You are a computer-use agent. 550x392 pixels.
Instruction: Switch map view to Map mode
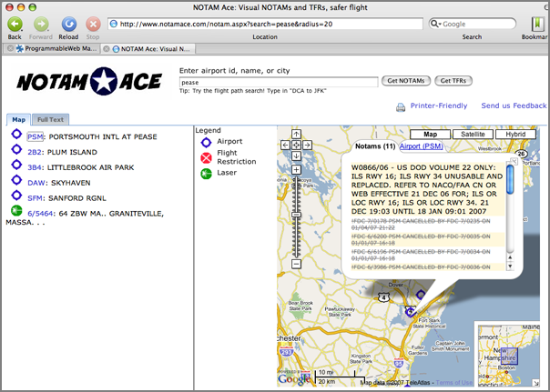(430, 135)
